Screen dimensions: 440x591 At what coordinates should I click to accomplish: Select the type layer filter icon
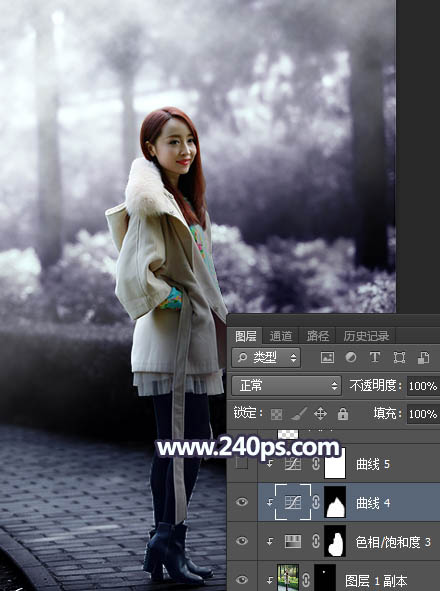tap(375, 357)
